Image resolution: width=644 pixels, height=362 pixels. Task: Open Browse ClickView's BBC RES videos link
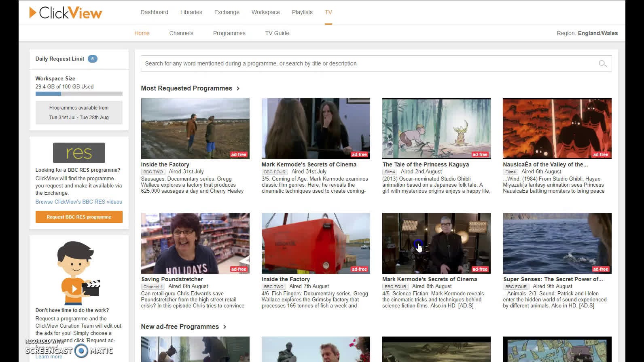coord(78,202)
